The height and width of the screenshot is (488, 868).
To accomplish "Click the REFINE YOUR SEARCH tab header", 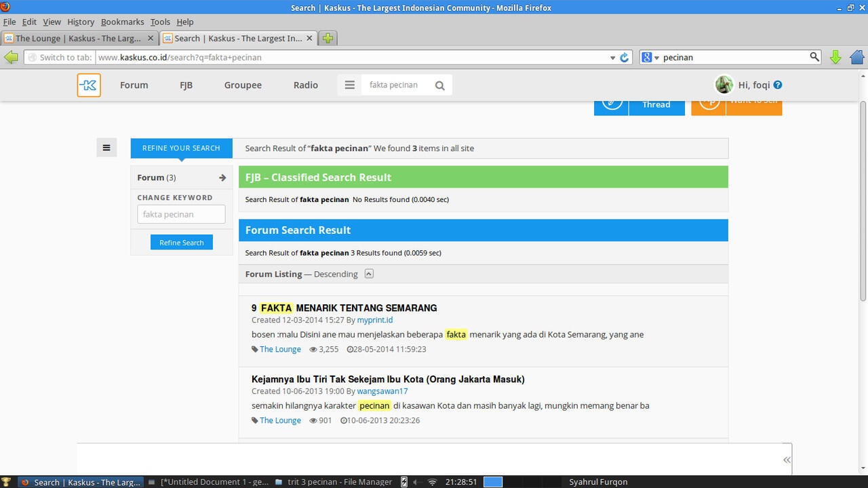I will coord(181,148).
